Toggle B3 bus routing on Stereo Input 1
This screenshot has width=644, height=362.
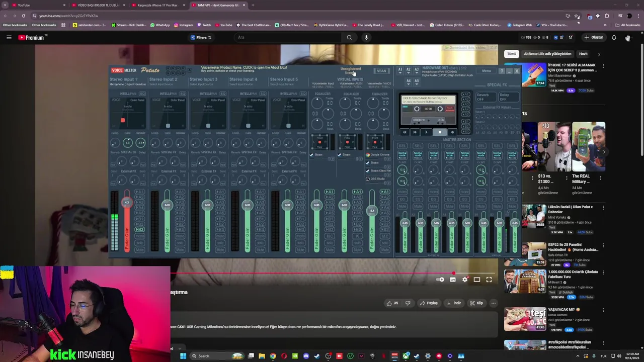139,229
